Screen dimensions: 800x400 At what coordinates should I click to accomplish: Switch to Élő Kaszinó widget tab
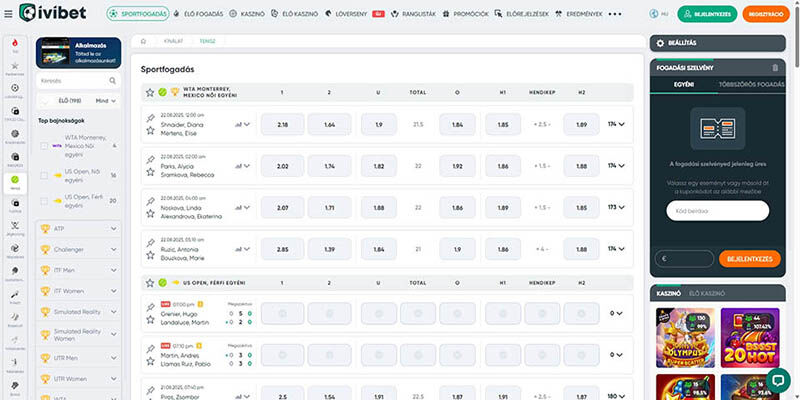[707, 293]
